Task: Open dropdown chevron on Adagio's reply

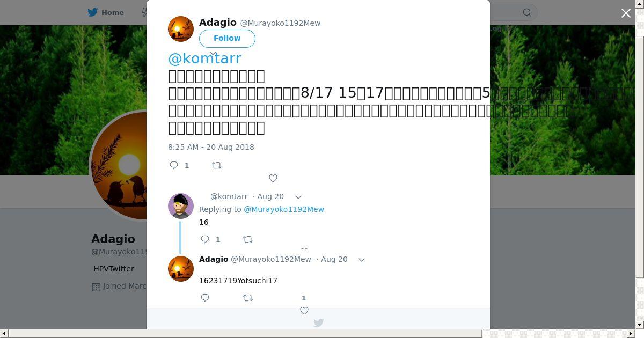Action: (x=362, y=260)
